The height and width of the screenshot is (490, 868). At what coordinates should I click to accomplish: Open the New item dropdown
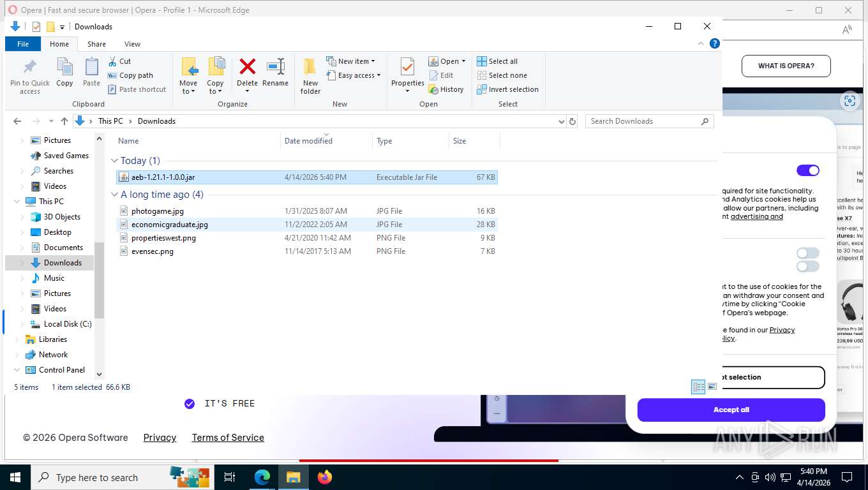tap(351, 61)
